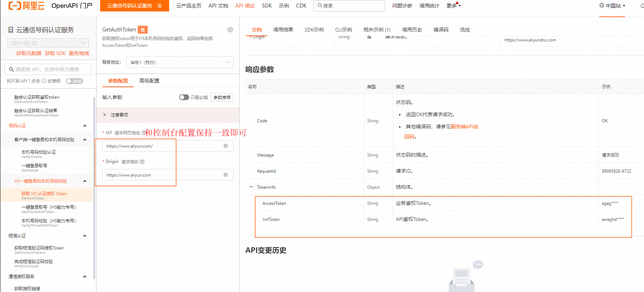Switch to the 错误码 tab
644x292 pixels.
(x=441, y=30)
